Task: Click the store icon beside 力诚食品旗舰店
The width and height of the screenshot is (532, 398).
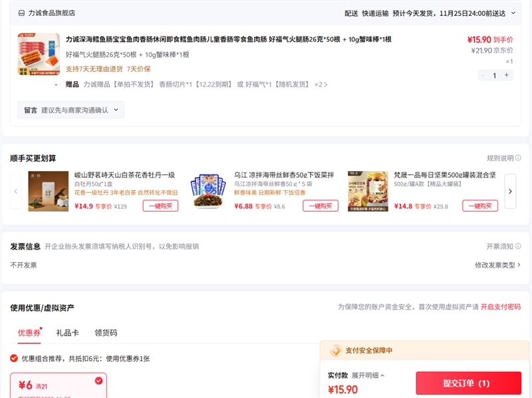Action: 22,13
